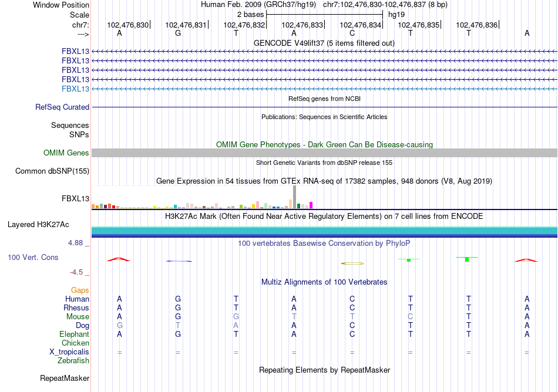558x392 pixels.
Task: Click the PhyloP lower limit '-4.5' label
Action: coord(76,272)
